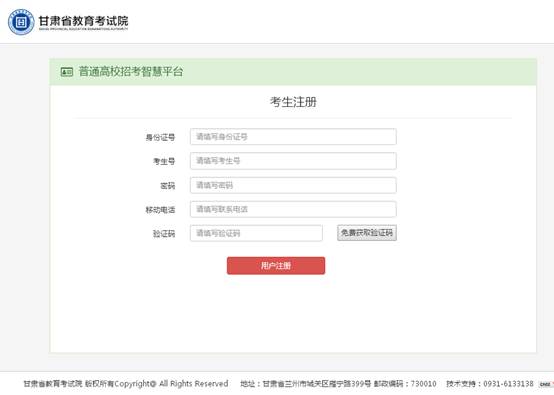Screen dimensions: 554x395
Task: Click the 免费获取验证码 button
Action: click(x=367, y=233)
